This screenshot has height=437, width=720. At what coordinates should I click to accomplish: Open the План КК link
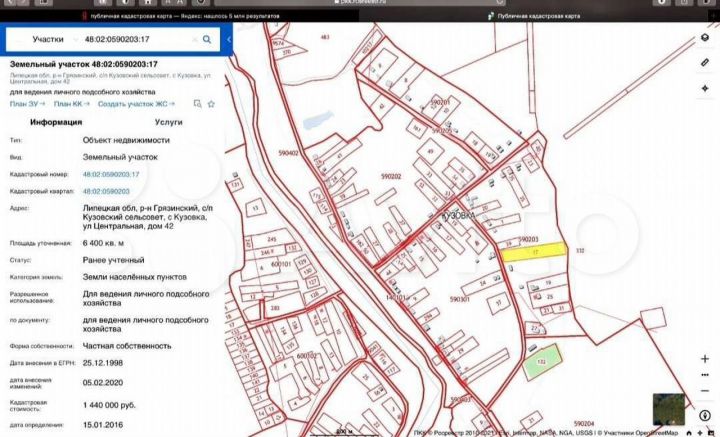pos(72,104)
